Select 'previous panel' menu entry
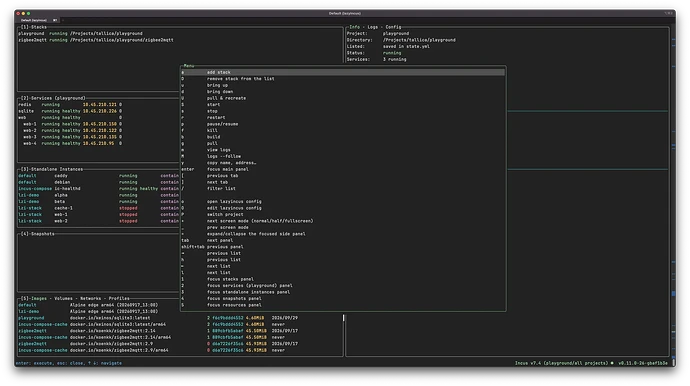 coord(343,247)
